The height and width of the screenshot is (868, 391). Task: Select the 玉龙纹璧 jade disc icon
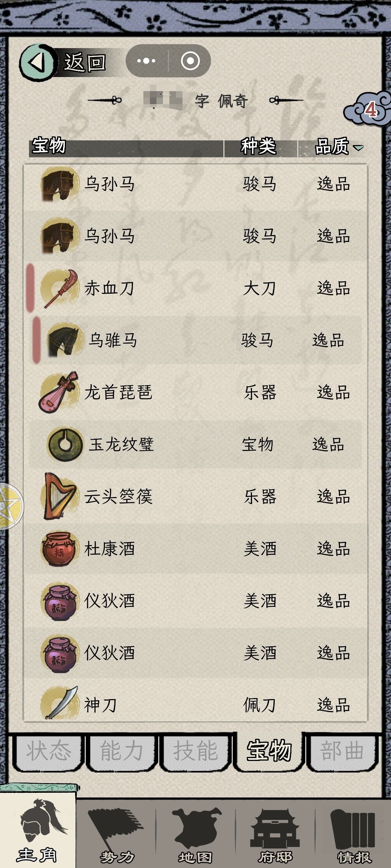tap(65, 444)
